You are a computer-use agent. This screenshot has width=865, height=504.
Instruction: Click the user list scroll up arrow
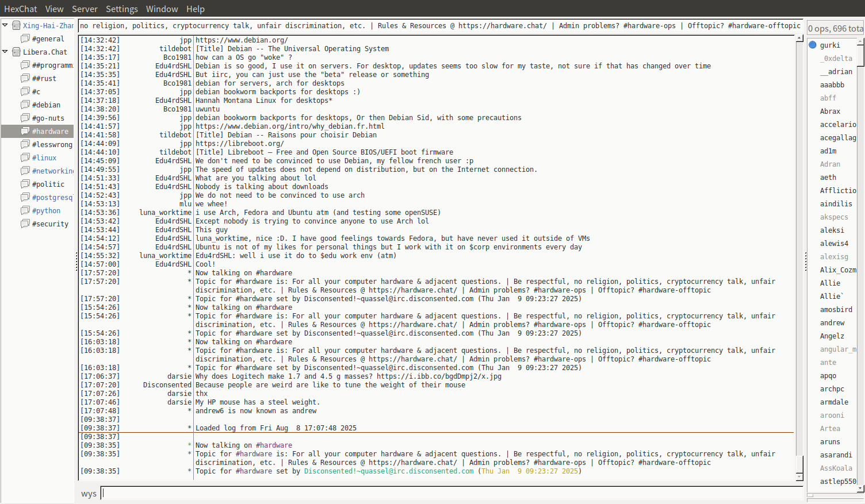861,41
